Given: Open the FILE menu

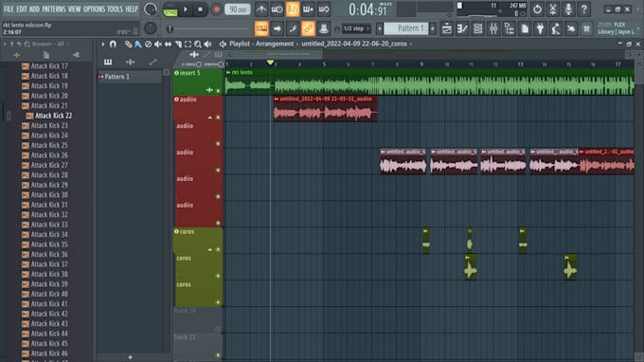Looking at the screenshot, I should pos(9,9).
